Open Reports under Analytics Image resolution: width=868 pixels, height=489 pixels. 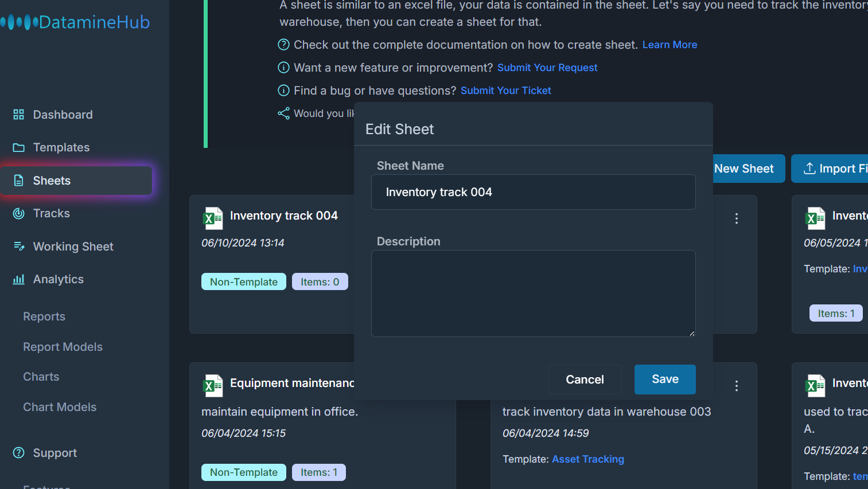pos(44,316)
